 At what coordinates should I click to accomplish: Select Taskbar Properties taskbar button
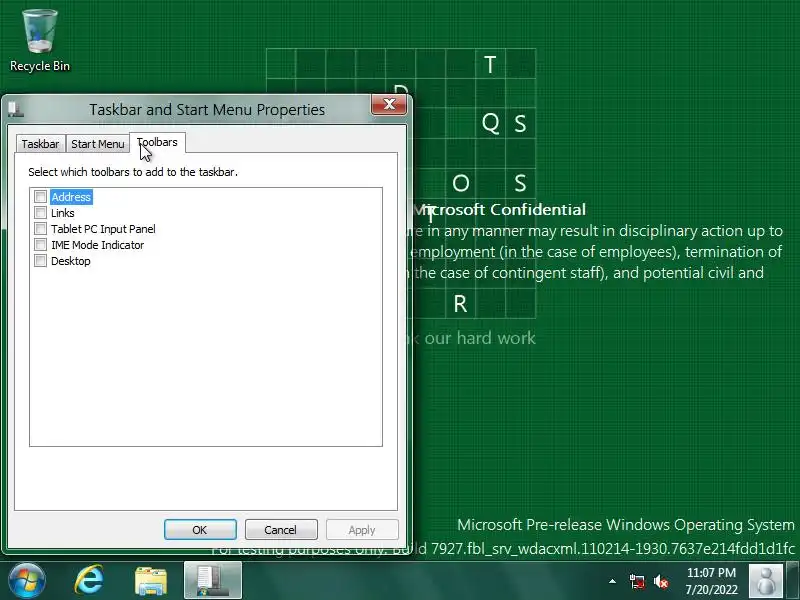[x=213, y=581]
